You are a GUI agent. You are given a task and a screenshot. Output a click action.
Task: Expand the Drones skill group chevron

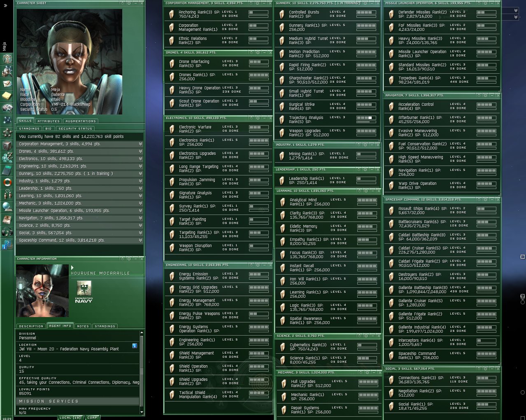click(x=140, y=152)
